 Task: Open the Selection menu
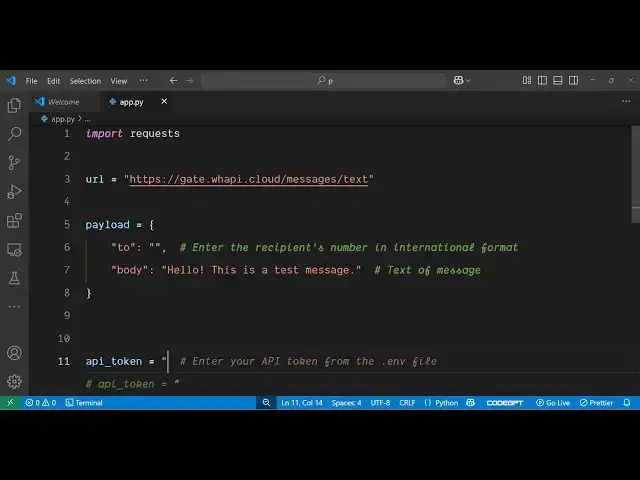(85, 81)
